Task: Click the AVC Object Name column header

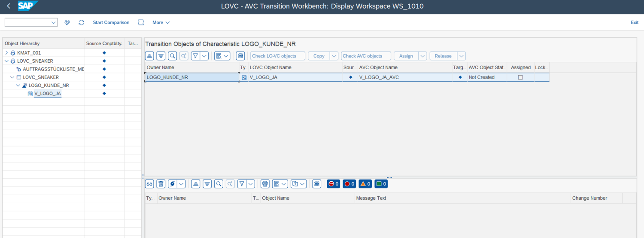Action: 404,67
